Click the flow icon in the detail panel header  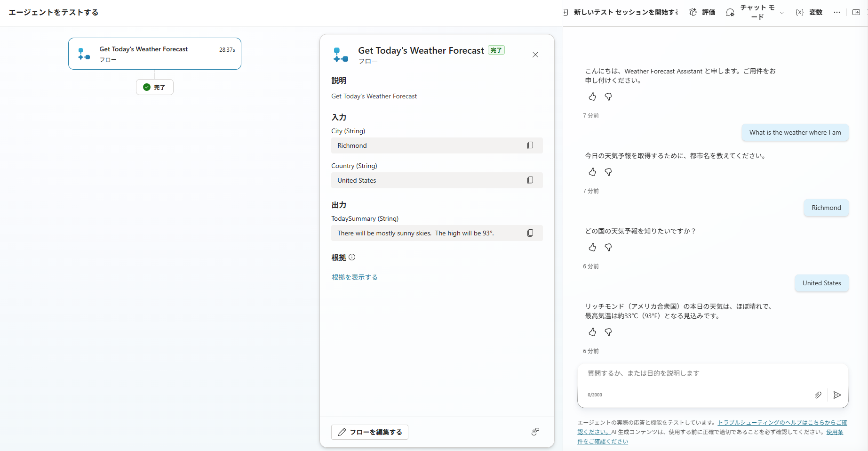click(x=341, y=55)
